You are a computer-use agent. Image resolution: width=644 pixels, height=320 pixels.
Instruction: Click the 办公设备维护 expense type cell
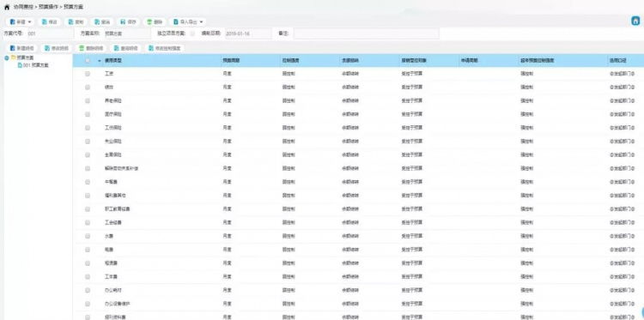click(x=118, y=304)
